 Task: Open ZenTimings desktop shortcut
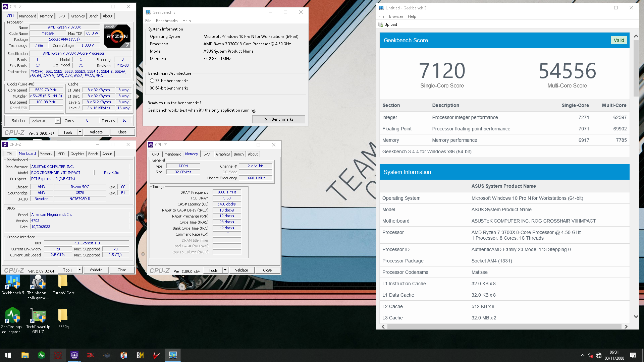click(x=12, y=320)
